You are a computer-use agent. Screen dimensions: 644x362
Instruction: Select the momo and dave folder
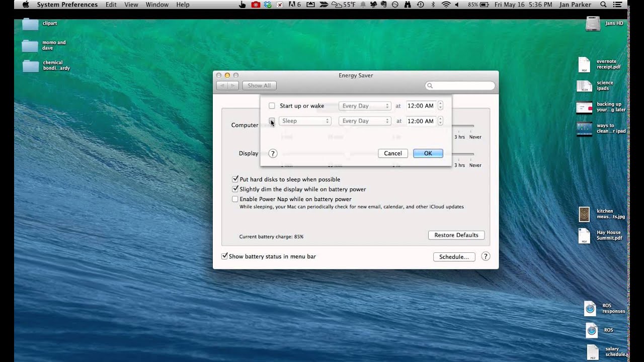tap(30, 45)
